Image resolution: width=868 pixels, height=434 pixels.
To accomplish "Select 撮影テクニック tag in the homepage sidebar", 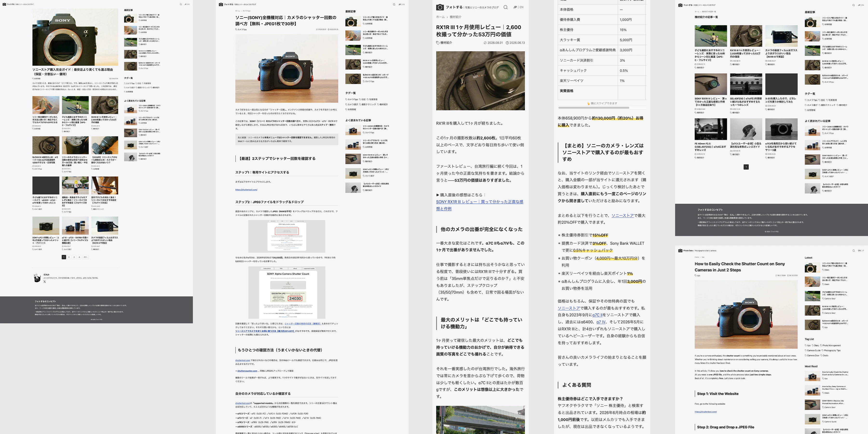I will 142,88.
